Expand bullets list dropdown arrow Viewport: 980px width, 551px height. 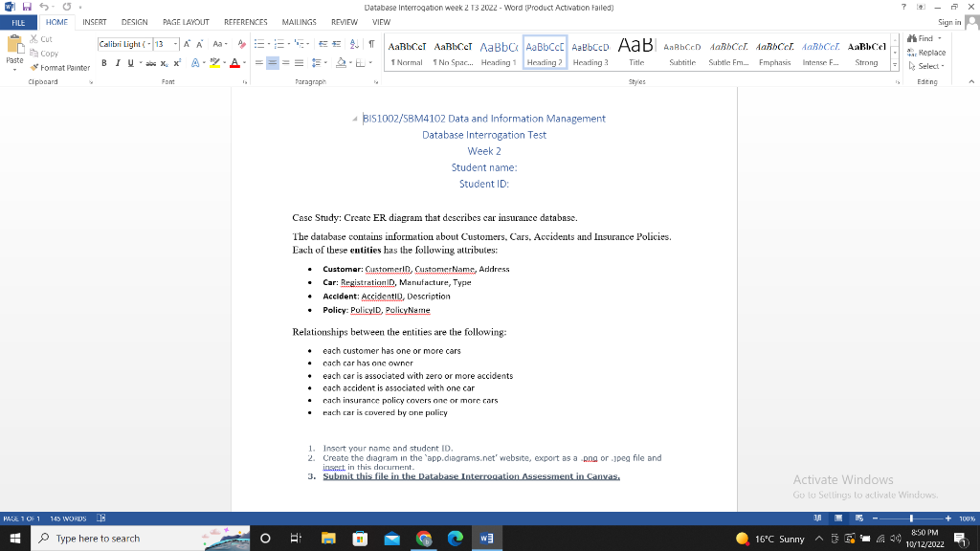tap(269, 44)
